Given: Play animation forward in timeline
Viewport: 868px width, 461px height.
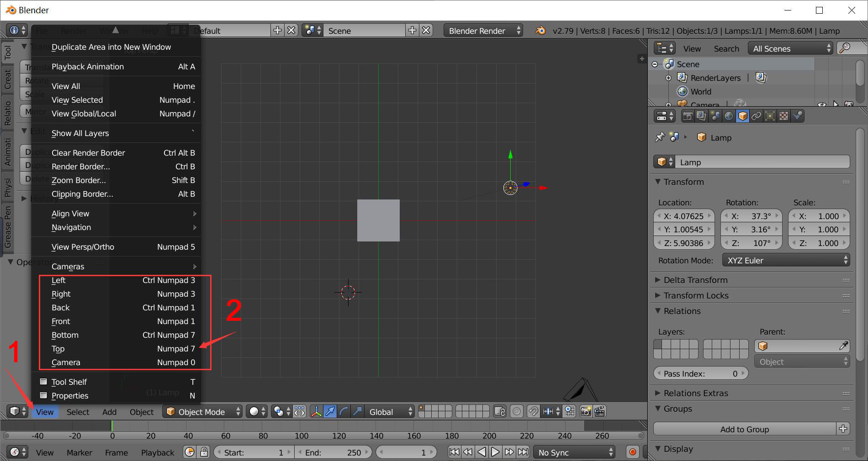Looking at the screenshot, I should pyautogui.click(x=496, y=452).
